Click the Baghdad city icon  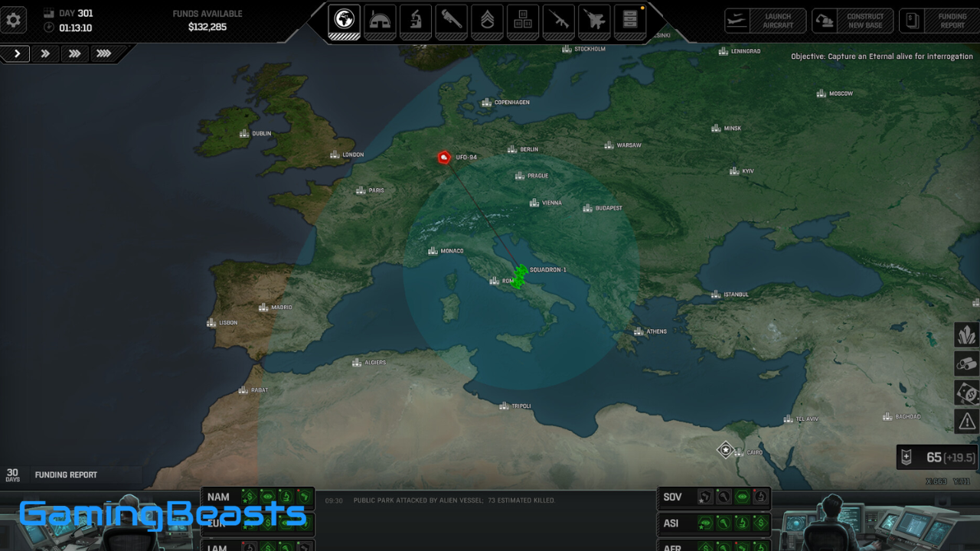coord(887,417)
